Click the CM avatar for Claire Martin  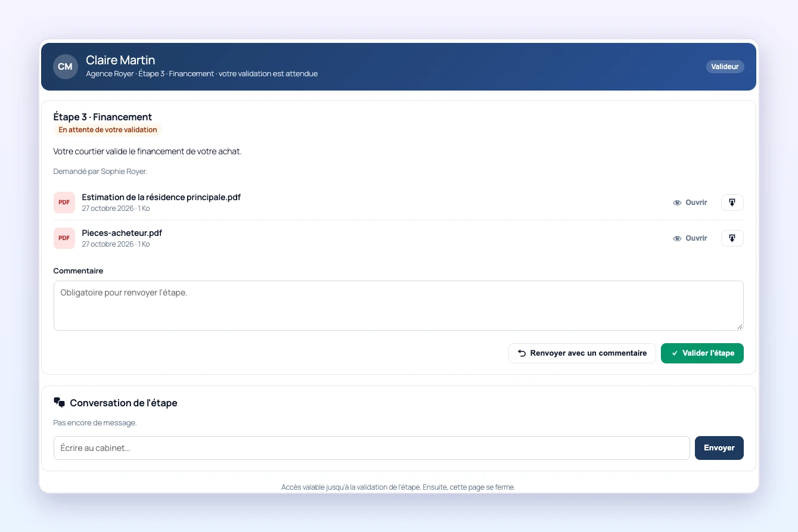(66, 67)
